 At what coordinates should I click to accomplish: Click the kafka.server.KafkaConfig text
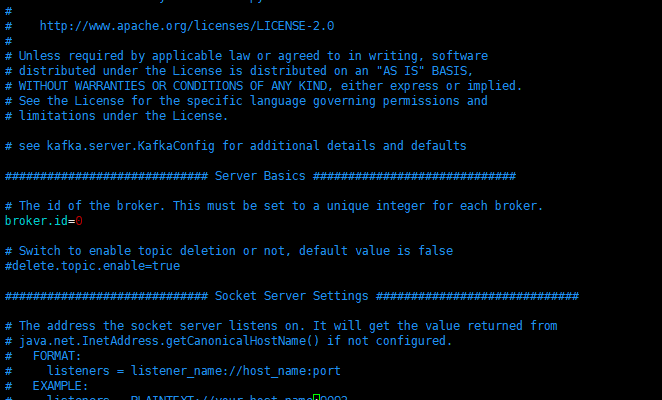point(130,146)
